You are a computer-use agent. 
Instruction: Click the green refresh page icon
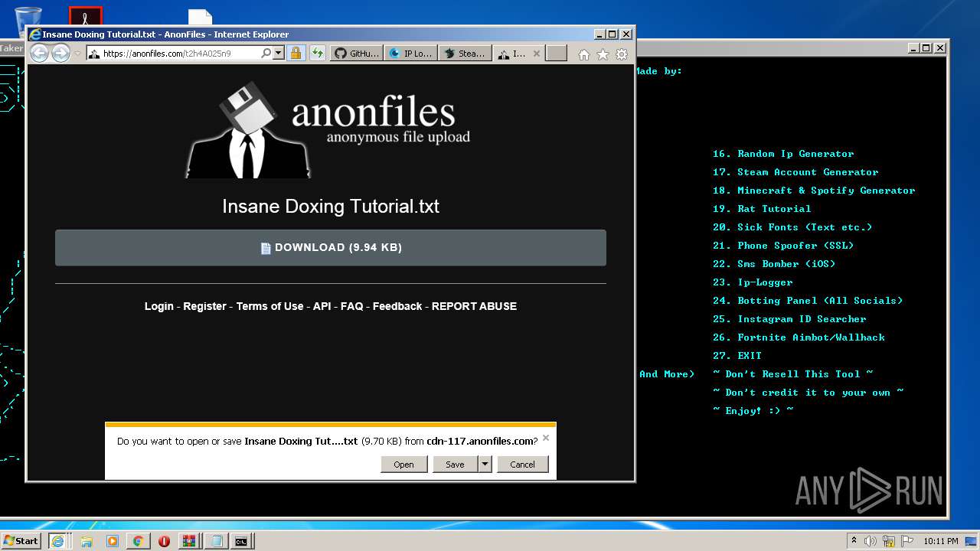click(318, 54)
